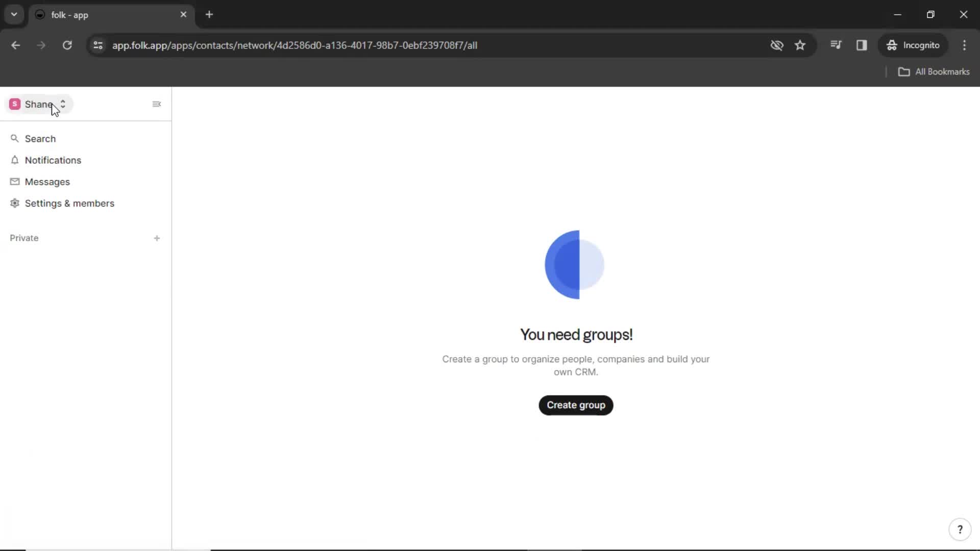Toggle the bookmark star icon
Image resolution: width=980 pixels, height=551 pixels.
(800, 45)
